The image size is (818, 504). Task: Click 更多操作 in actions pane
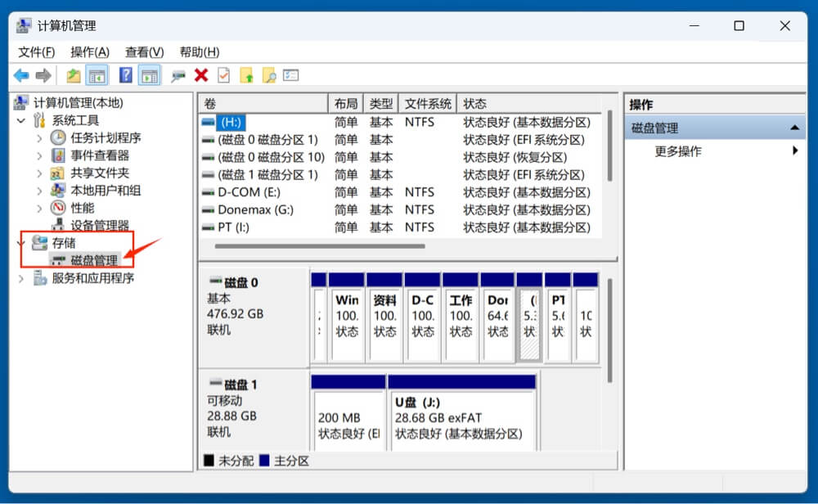pos(678,151)
